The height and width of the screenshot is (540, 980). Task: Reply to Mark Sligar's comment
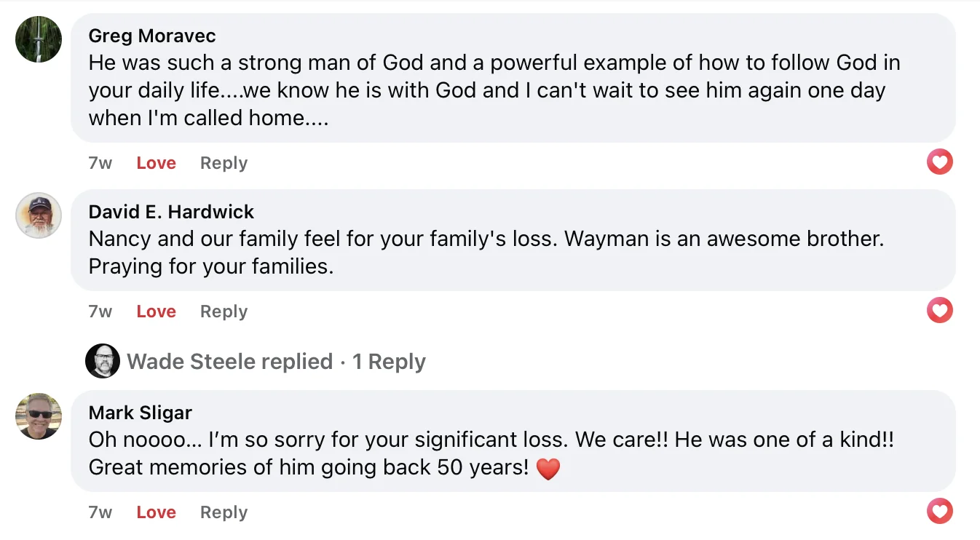point(224,512)
